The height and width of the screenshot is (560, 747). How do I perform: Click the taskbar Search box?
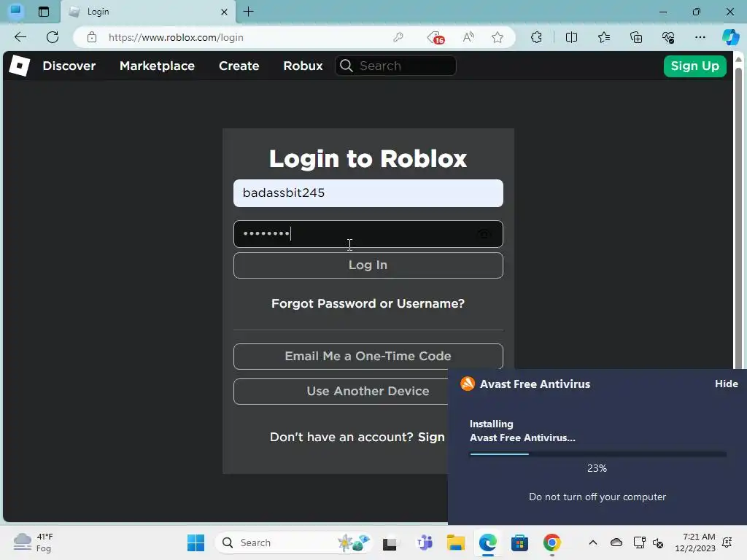[x=293, y=542]
